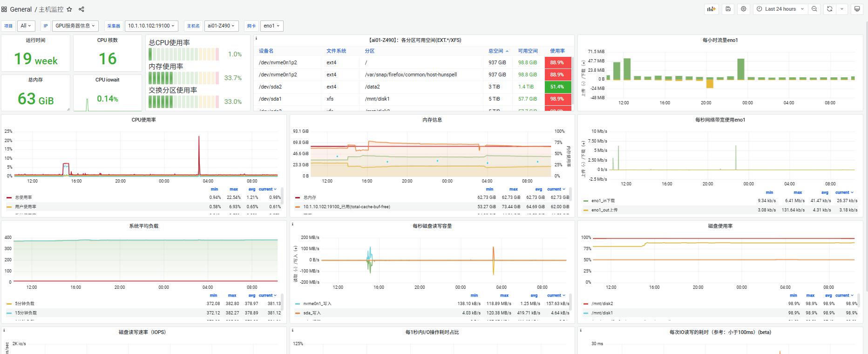Open the 内存信息 panel title menu

pyautogui.click(x=432, y=120)
